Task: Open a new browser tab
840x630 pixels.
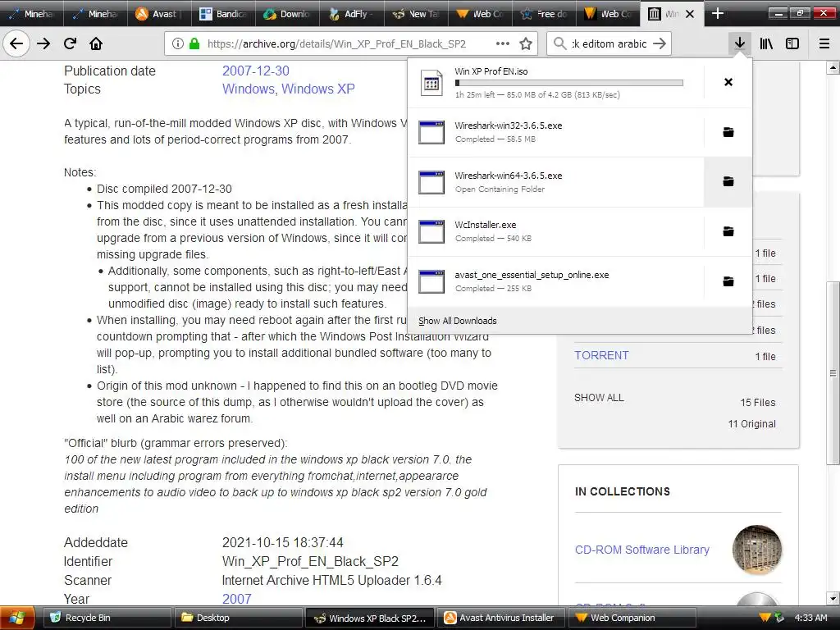Action: tap(717, 13)
